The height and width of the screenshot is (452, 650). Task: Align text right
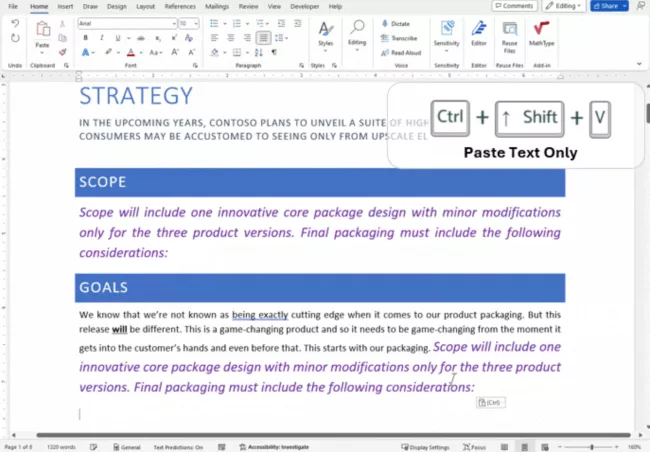[x=247, y=38]
